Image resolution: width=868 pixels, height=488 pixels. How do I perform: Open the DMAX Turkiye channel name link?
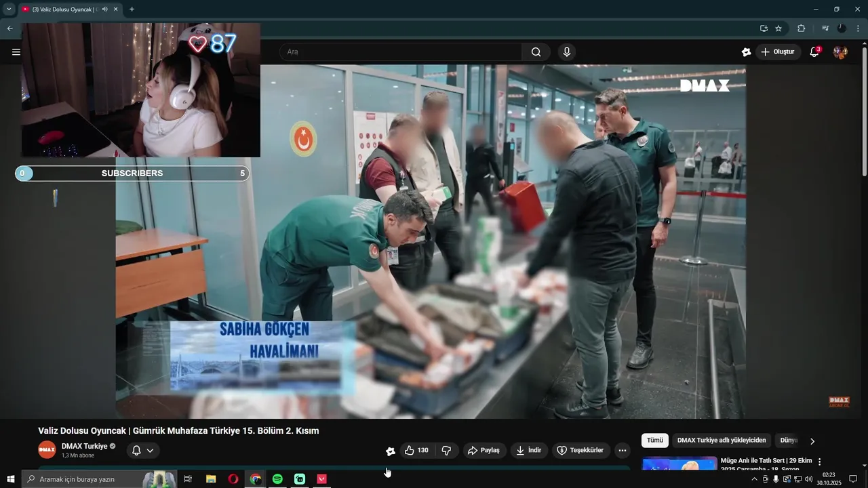[84, 446]
